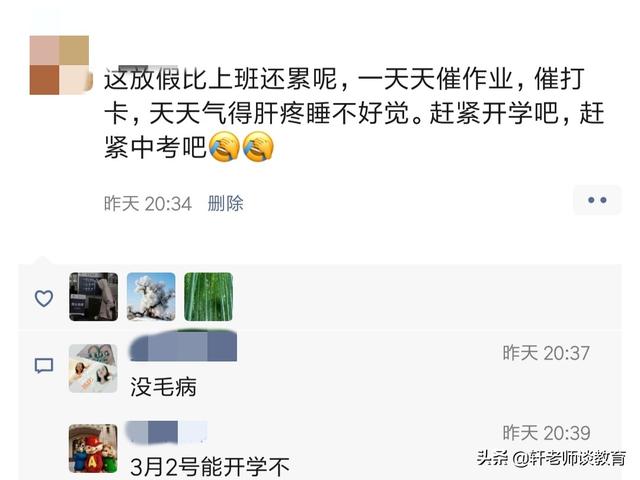
Task: Tap the main post text about 放假
Action: (354, 113)
